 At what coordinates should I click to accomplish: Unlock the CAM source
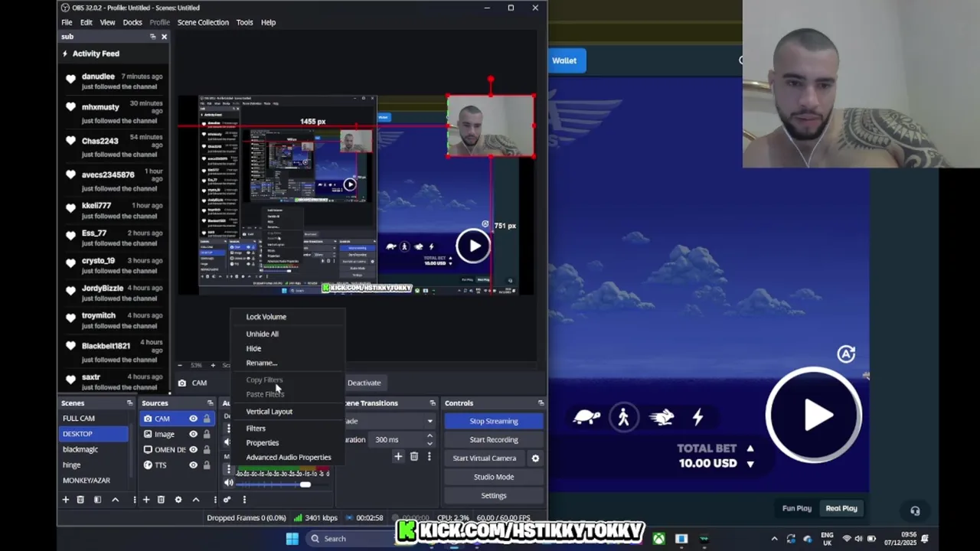tap(206, 419)
